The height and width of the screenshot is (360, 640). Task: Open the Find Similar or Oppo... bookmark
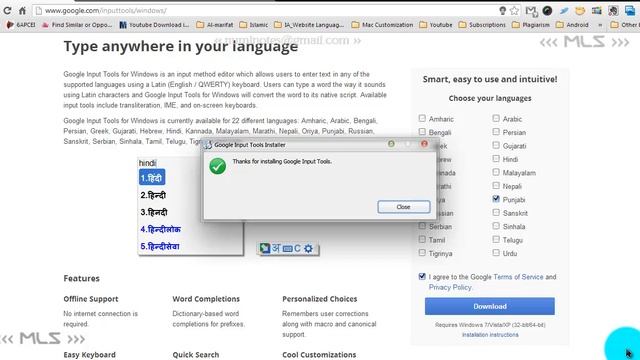(77, 25)
